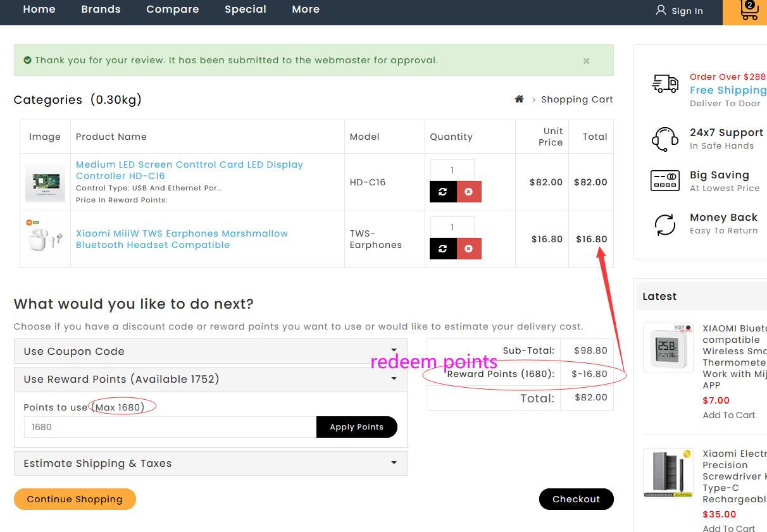The width and height of the screenshot is (767, 532).
Task: Click the shipping estimate dropdown arrow
Action: click(x=394, y=462)
